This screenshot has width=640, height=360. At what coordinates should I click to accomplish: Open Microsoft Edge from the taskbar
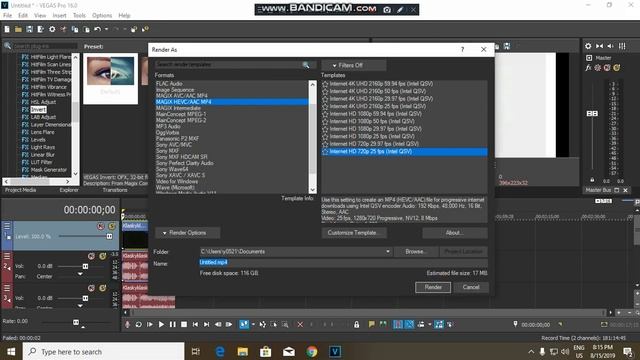pos(220,351)
